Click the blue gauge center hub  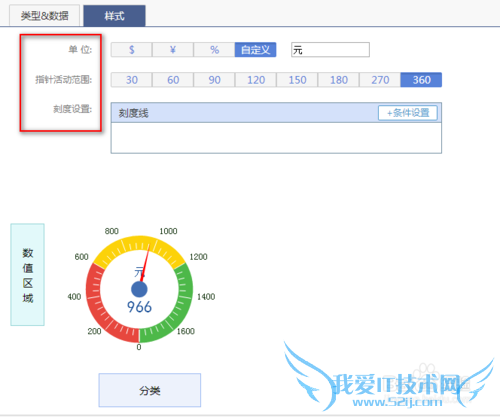tap(139, 289)
